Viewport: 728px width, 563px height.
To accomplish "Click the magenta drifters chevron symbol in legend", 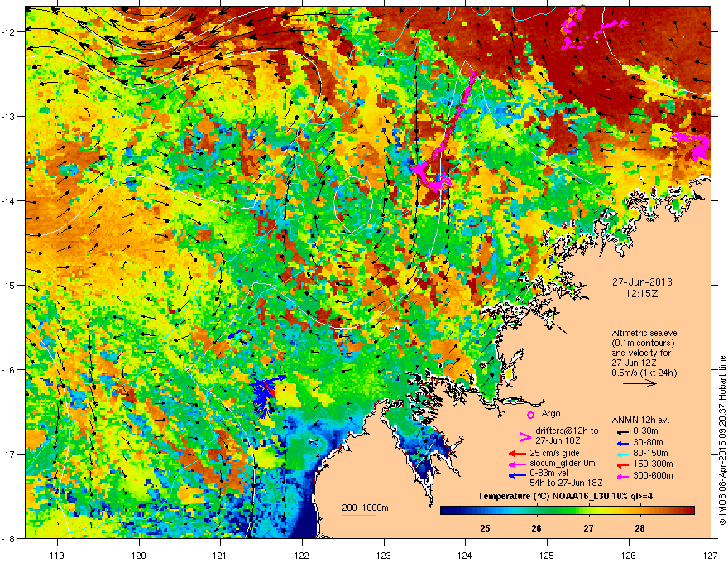I will click(x=524, y=436).
